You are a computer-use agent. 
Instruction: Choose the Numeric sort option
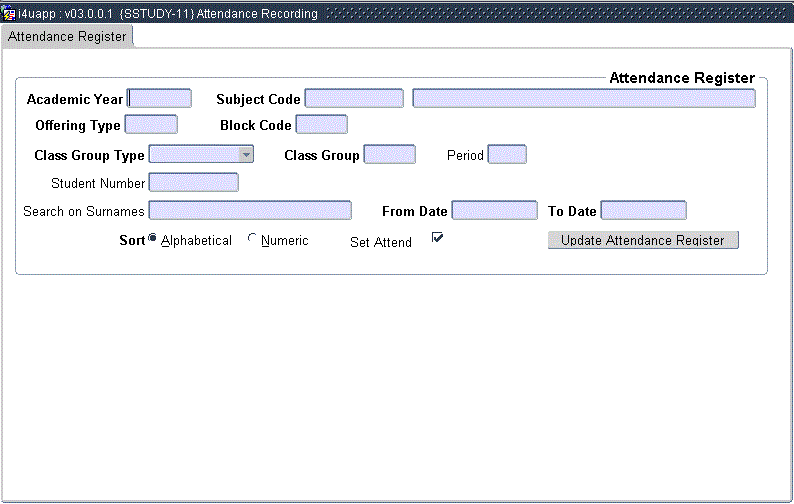[252, 239]
